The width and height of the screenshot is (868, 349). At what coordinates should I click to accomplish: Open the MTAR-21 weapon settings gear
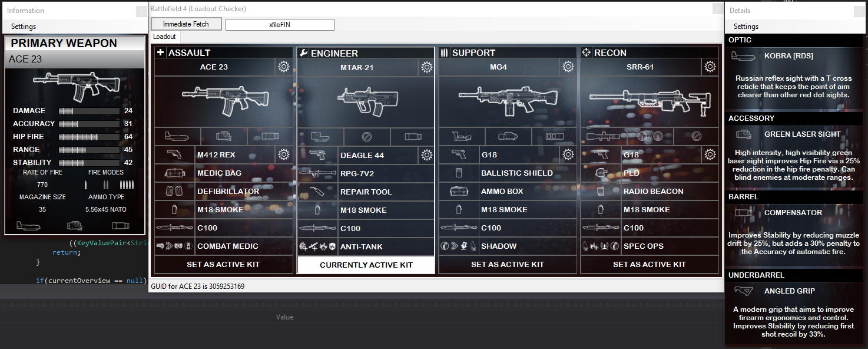click(426, 67)
